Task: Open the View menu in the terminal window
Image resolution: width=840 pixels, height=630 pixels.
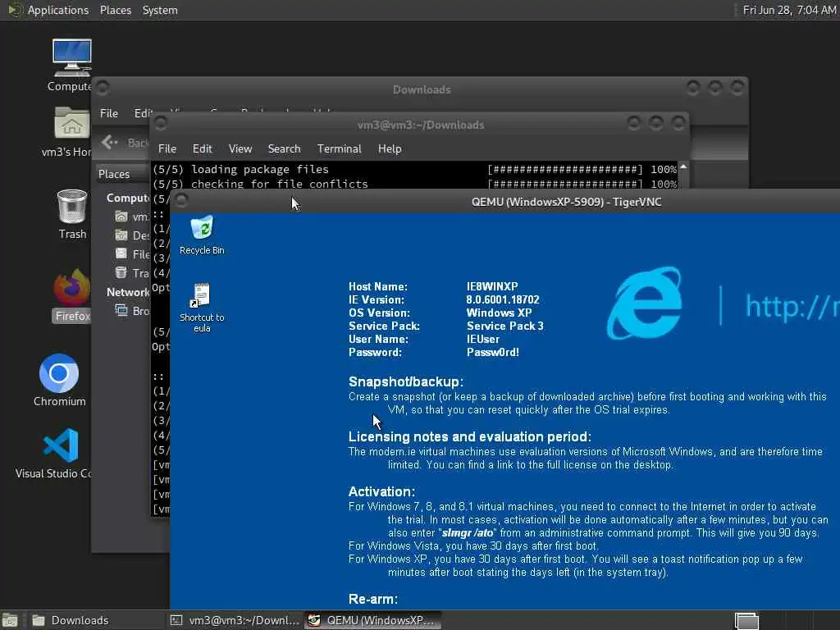Action: [x=240, y=149]
